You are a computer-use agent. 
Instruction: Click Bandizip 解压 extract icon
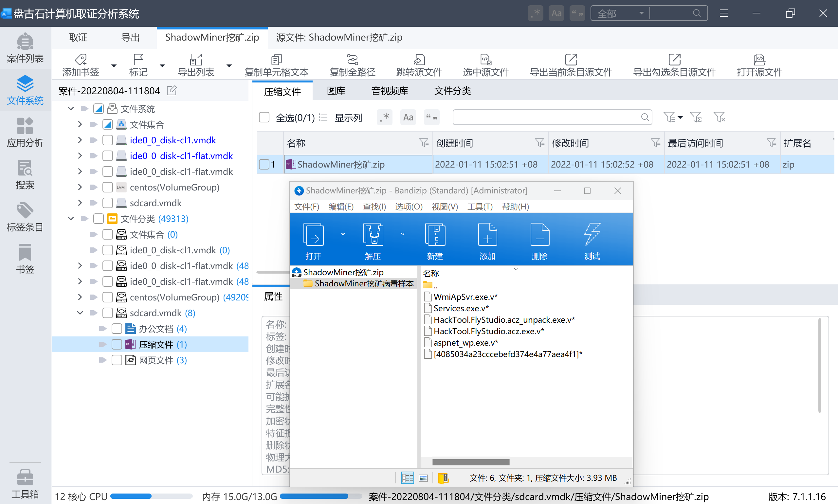coord(373,234)
